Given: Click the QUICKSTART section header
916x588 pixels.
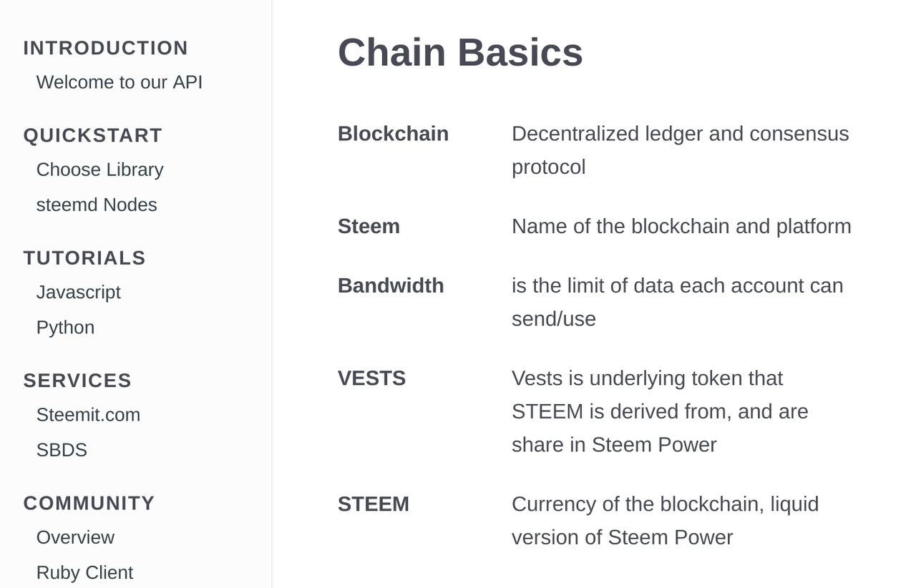Looking at the screenshot, I should click(93, 134).
